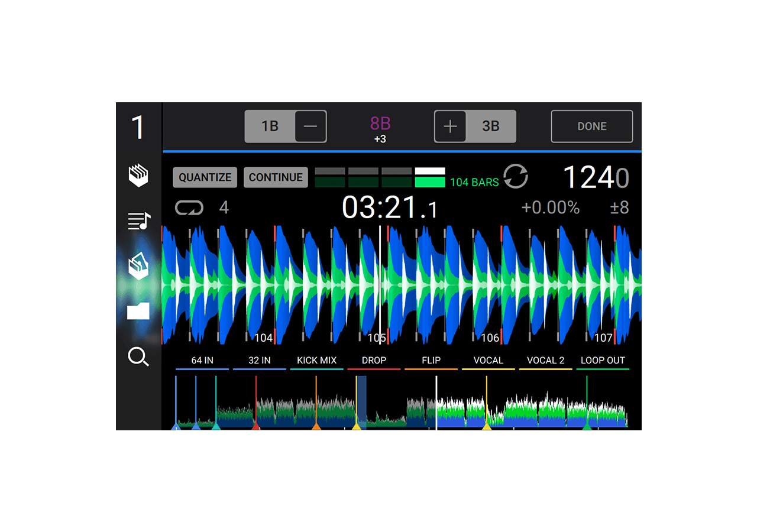757x532 pixels.
Task: Open the crate icon in sidebar
Action: tap(138, 176)
